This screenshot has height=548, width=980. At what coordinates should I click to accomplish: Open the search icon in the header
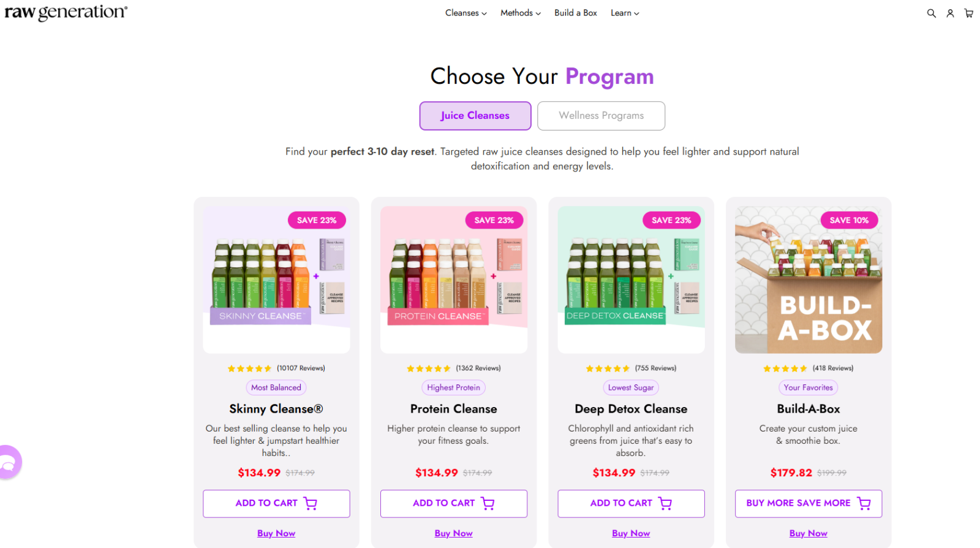point(931,13)
